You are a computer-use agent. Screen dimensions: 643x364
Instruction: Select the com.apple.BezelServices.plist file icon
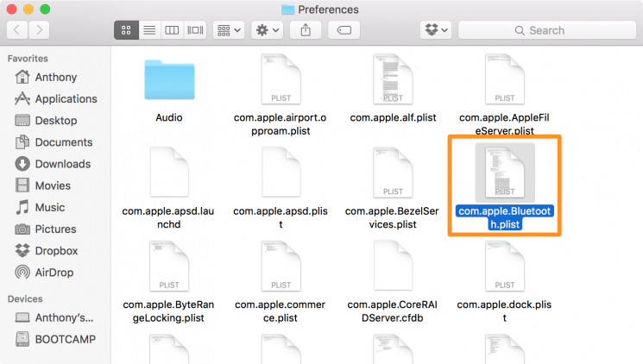(x=393, y=173)
